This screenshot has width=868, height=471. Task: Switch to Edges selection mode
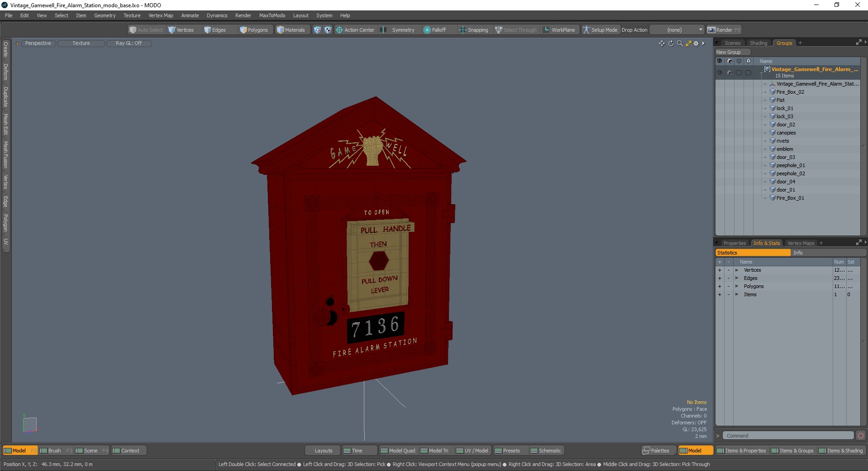click(x=215, y=30)
